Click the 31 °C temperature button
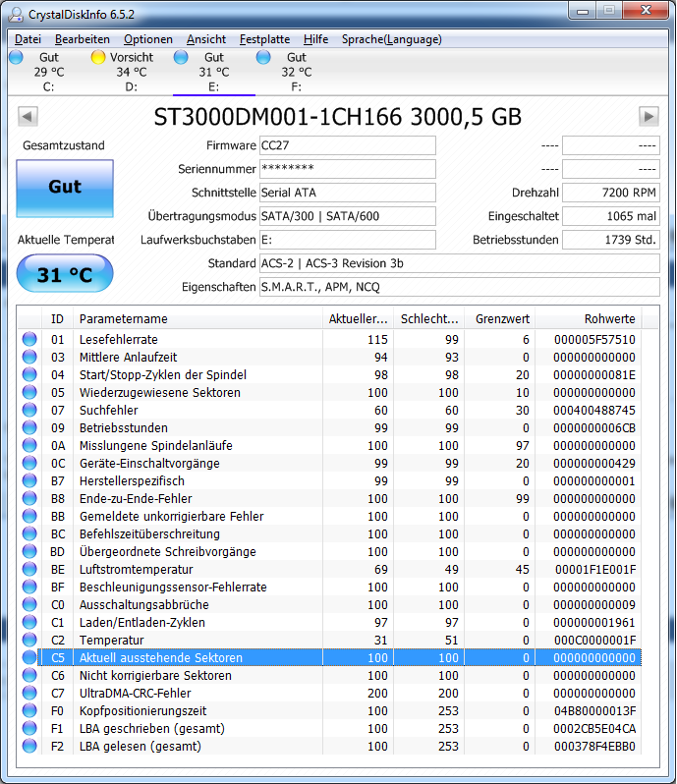This screenshot has width=677, height=784. pyautogui.click(x=65, y=273)
